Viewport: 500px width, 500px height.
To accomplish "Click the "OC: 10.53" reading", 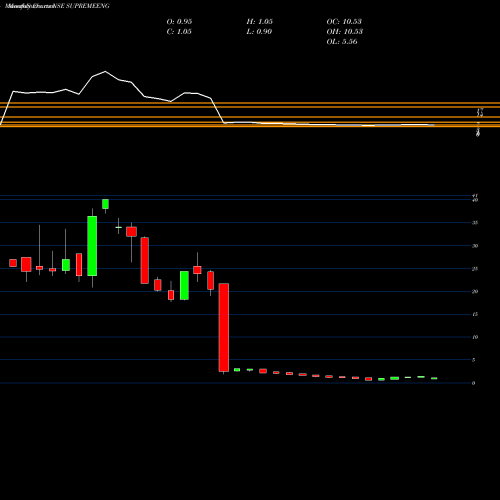I will pos(344,22).
